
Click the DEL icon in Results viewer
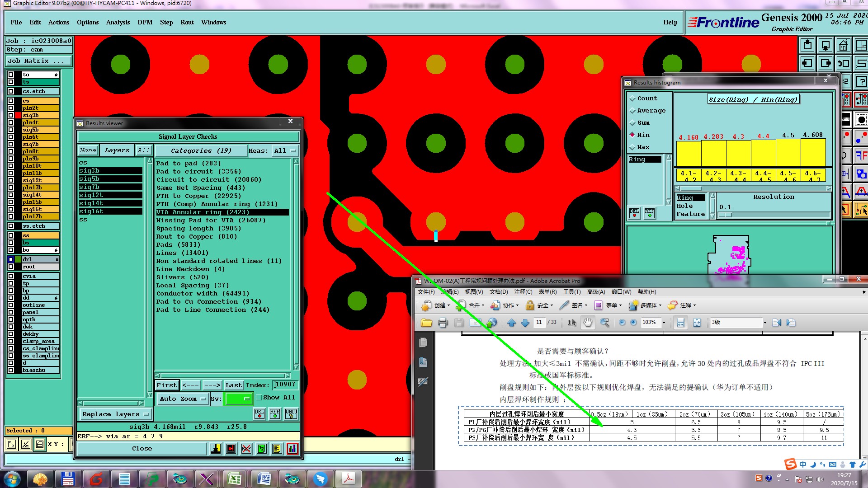point(259,414)
